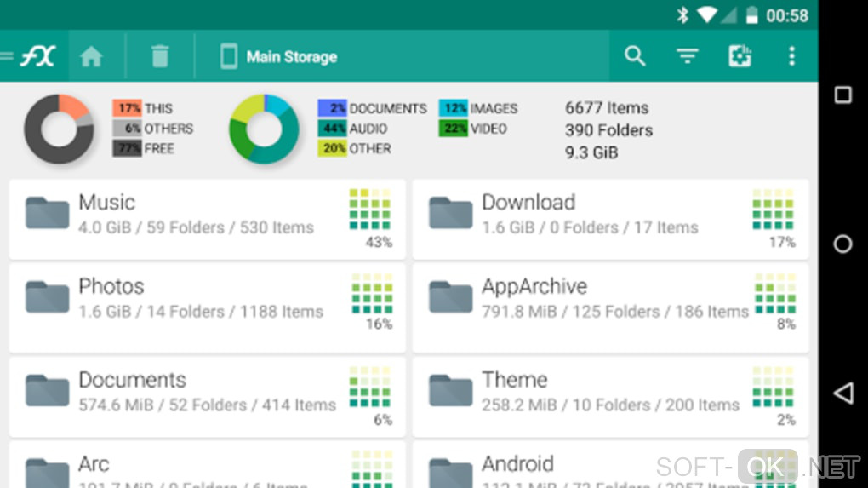This screenshot has width=868, height=488.
Task: Select the orange 17% THIS swatch
Action: pos(128,108)
